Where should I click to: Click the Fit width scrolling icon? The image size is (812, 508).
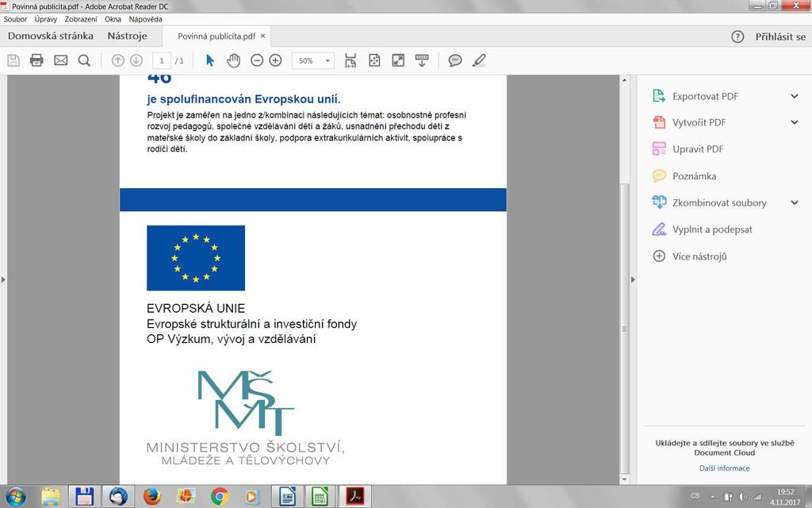click(x=350, y=60)
